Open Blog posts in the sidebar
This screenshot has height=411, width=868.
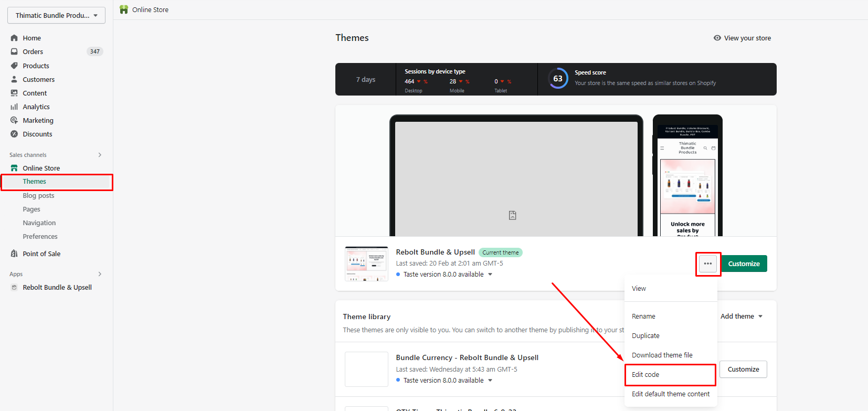(x=38, y=195)
